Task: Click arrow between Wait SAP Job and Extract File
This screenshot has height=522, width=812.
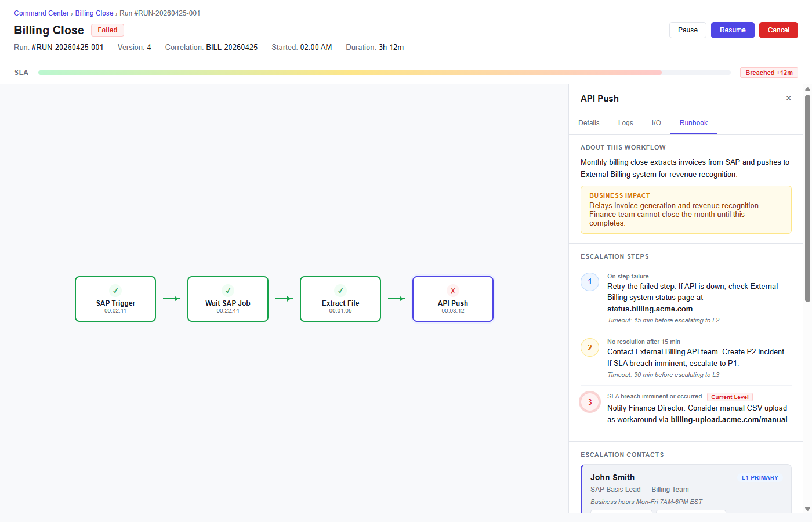Action: 284,299
